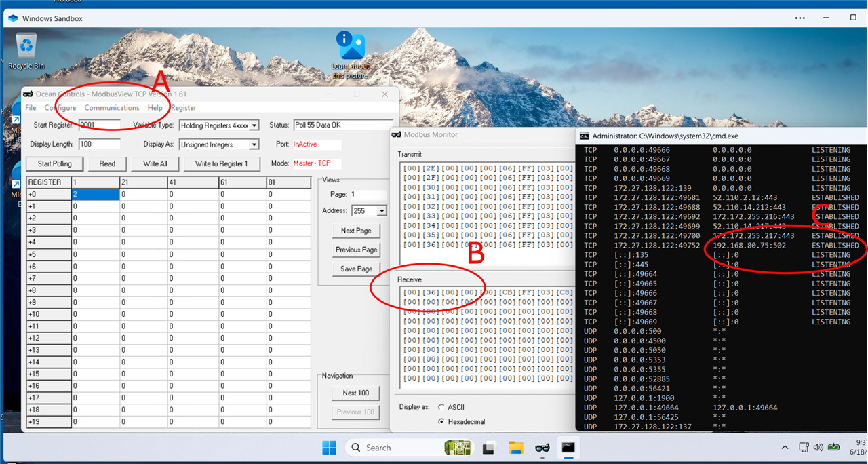Screen dimensions: 868x464
Task: Click the 172.27.128.122:49752 local address in cmd
Action: pos(658,245)
